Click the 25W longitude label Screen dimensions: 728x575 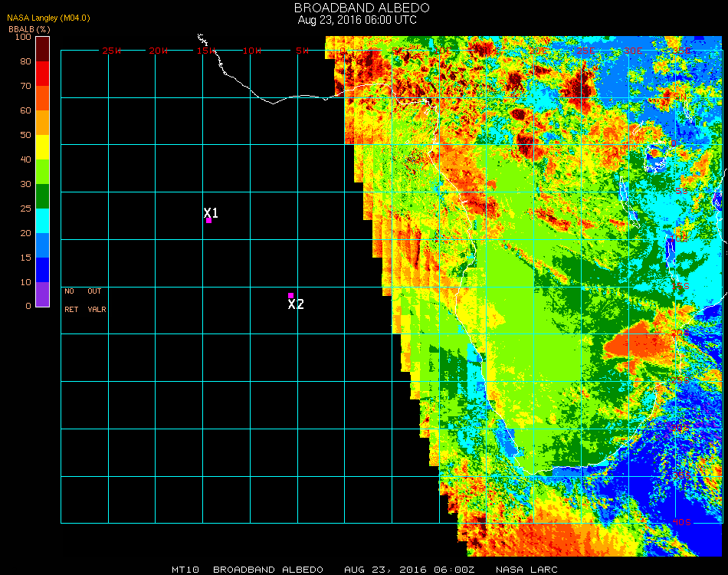point(112,51)
